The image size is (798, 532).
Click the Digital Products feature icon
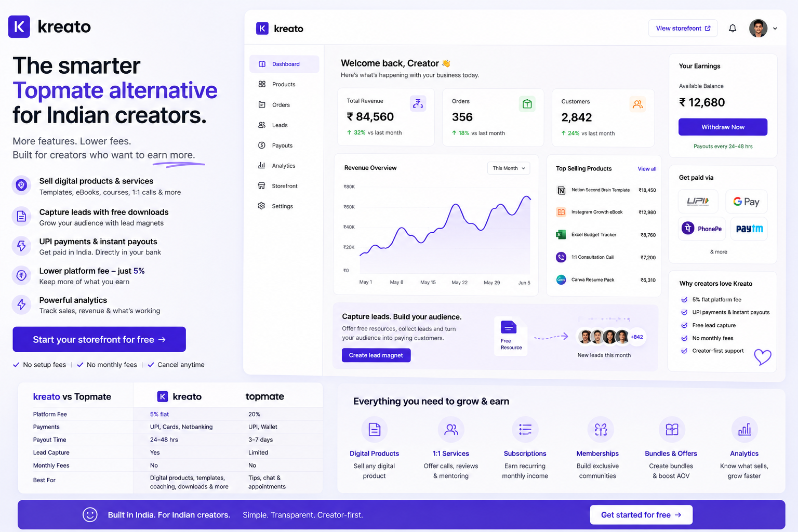[375, 430]
